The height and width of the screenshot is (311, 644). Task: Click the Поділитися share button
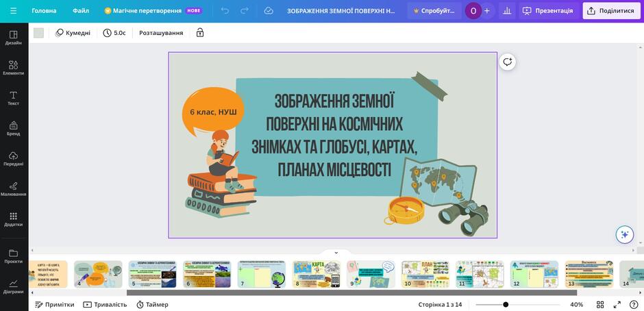coord(611,11)
